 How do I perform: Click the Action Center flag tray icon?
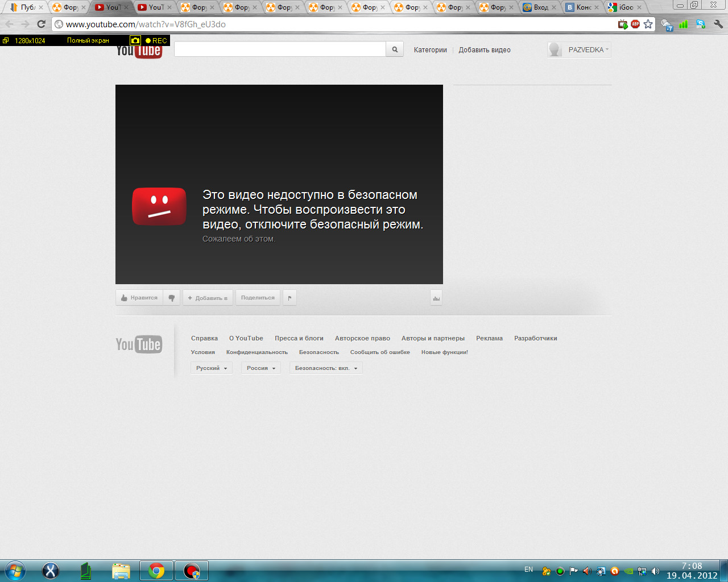pos(573,571)
